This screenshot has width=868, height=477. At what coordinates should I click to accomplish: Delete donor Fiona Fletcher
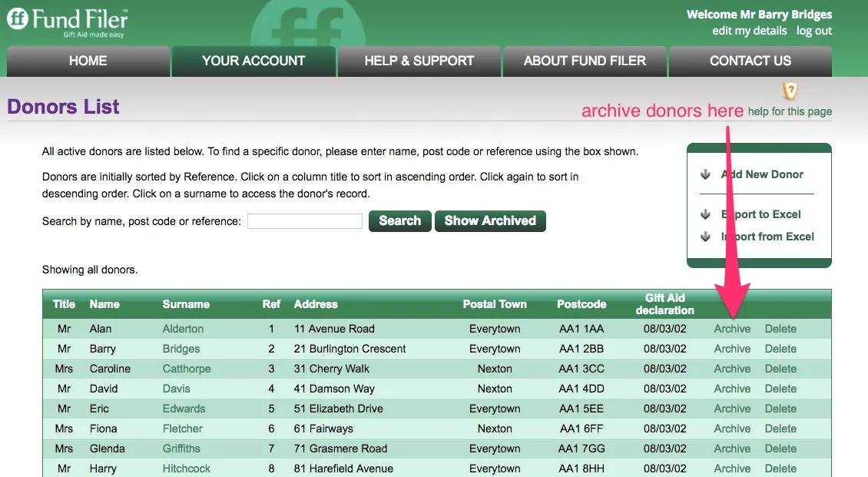tap(780, 429)
